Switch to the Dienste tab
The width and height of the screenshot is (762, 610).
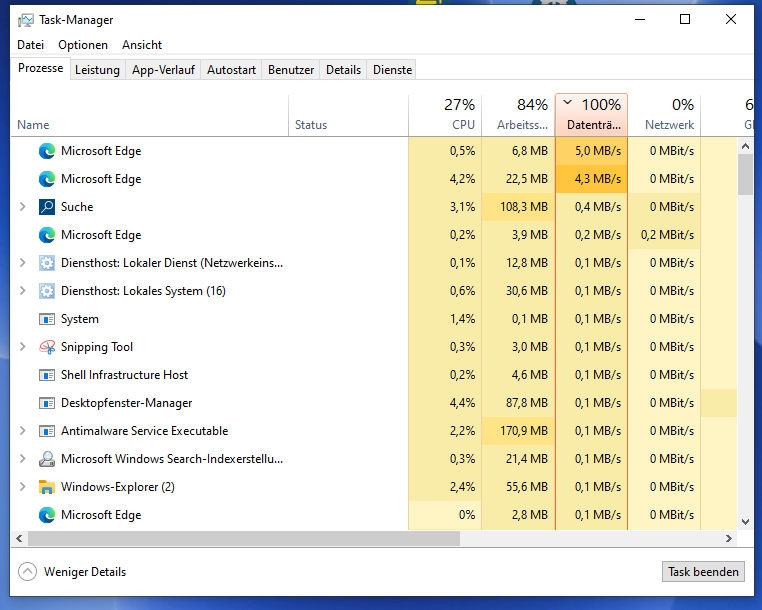[393, 70]
